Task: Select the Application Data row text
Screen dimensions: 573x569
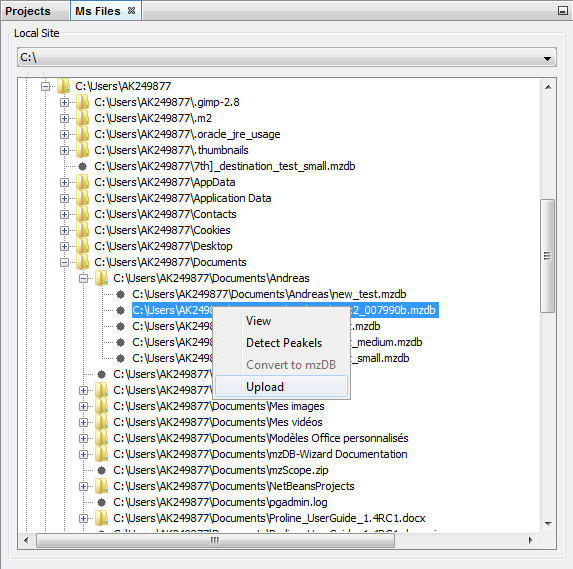Action: [183, 198]
